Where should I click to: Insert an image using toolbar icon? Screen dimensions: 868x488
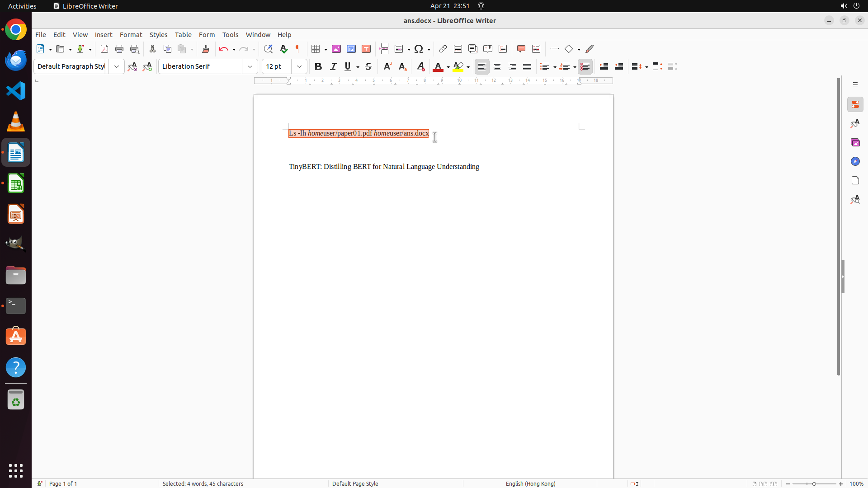click(336, 49)
